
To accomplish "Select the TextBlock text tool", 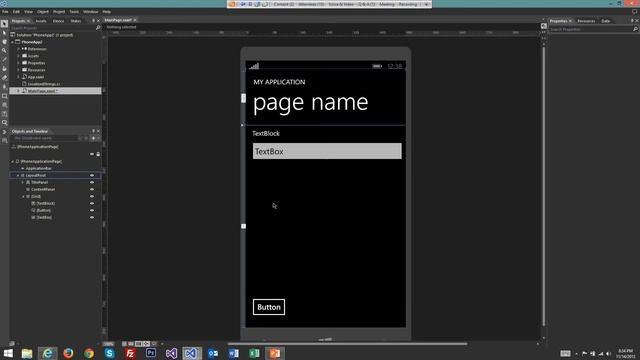I will [4, 114].
